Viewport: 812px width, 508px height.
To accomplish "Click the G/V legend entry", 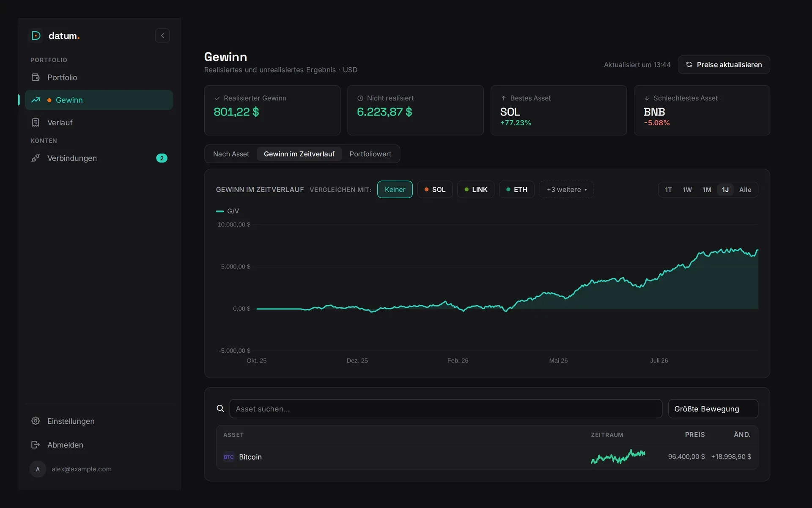I will (228, 211).
